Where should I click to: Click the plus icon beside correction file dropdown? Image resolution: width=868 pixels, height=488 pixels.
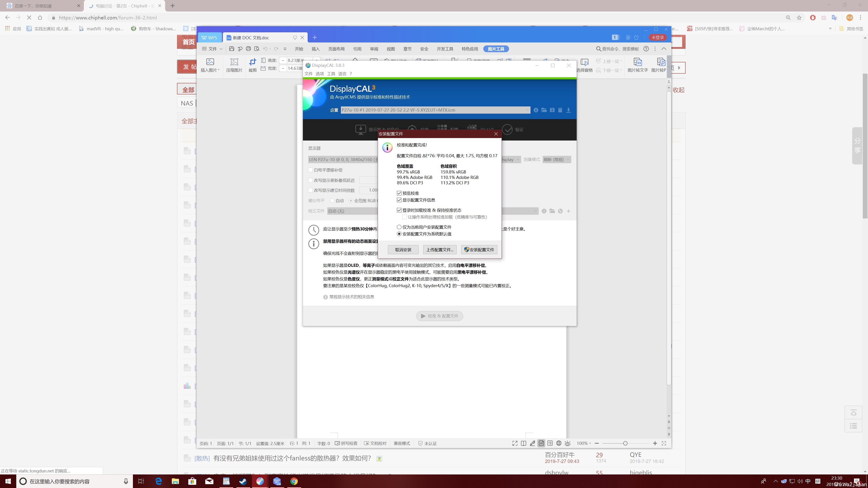tap(568, 211)
